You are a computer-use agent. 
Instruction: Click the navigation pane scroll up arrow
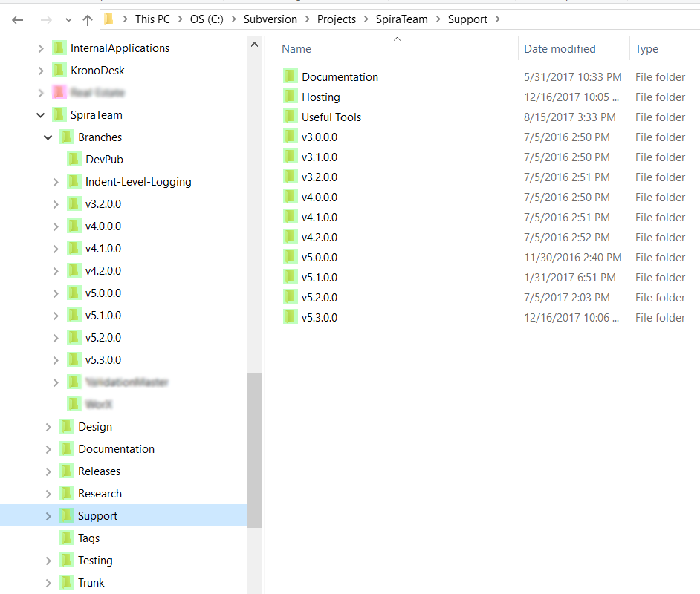pyautogui.click(x=254, y=45)
